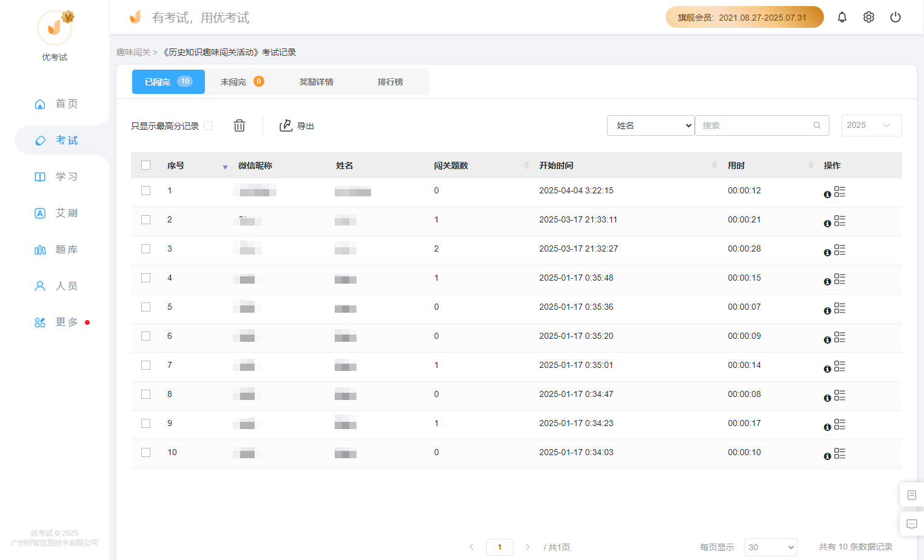924x560 pixels.
Task: Open detail list icon for row 3
Action: (x=840, y=250)
